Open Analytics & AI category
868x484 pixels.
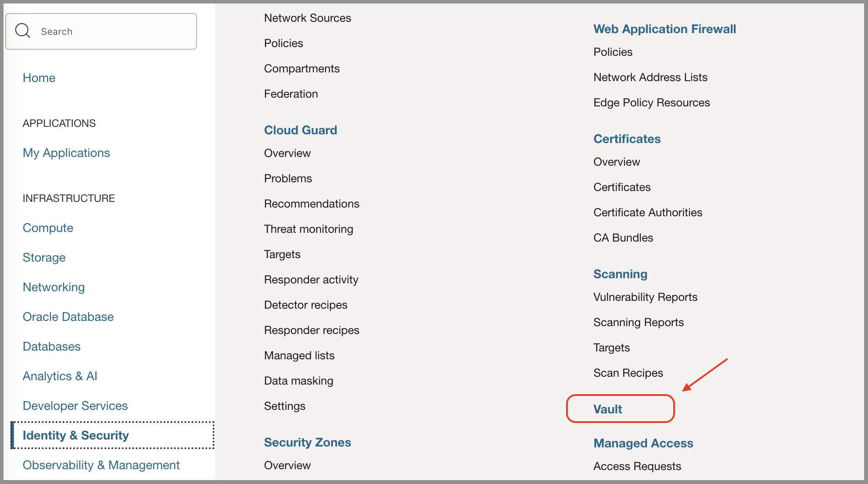click(x=60, y=376)
